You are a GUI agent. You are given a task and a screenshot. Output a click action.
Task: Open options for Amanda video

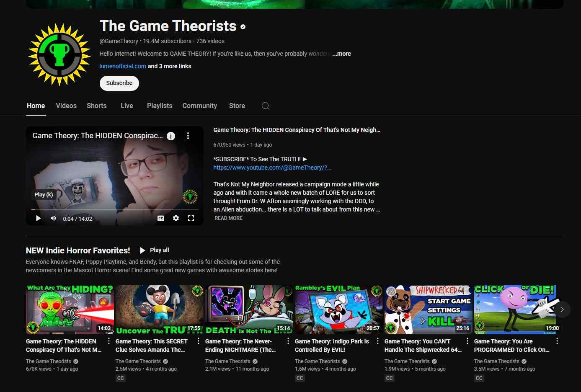tap(199, 341)
